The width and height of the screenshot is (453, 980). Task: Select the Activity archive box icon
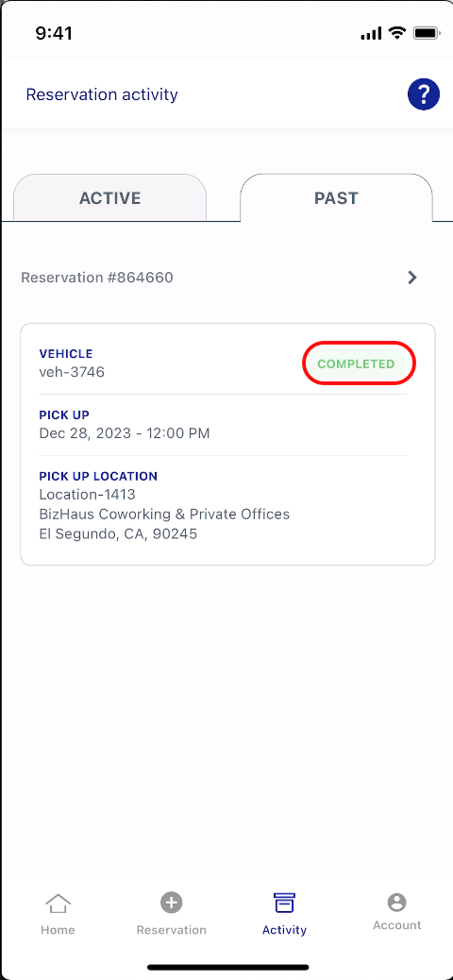284,904
